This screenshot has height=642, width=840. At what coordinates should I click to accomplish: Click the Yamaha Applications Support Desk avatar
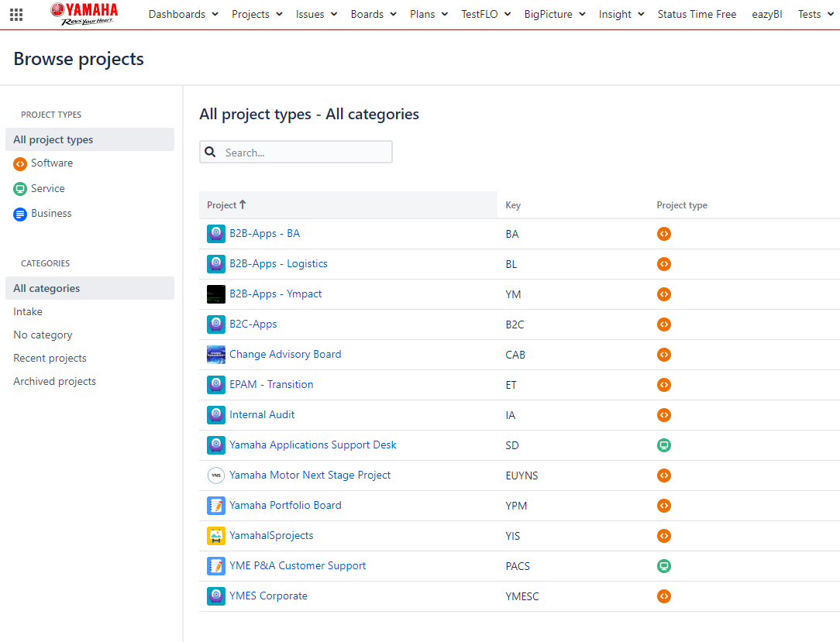click(216, 445)
